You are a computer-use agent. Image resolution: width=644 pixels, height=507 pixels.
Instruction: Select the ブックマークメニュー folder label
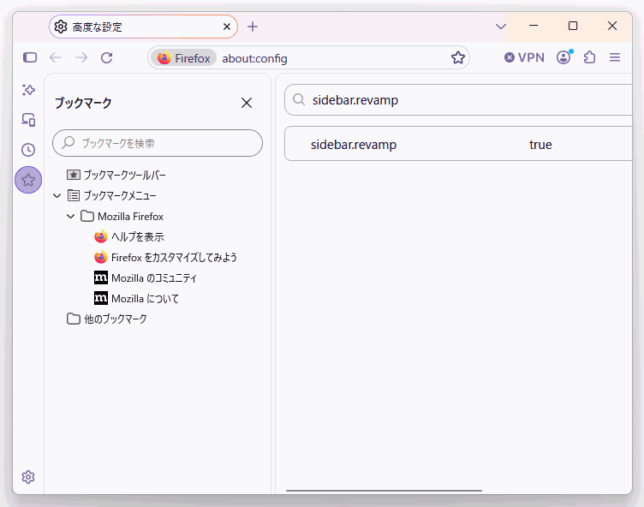pos(120,196)
